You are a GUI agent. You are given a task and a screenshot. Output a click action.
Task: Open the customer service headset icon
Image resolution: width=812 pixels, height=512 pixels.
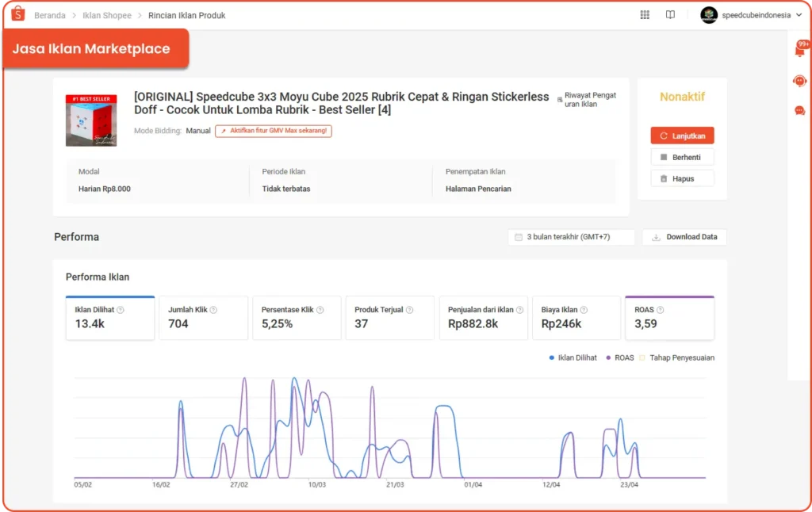[x=799, y=81]
